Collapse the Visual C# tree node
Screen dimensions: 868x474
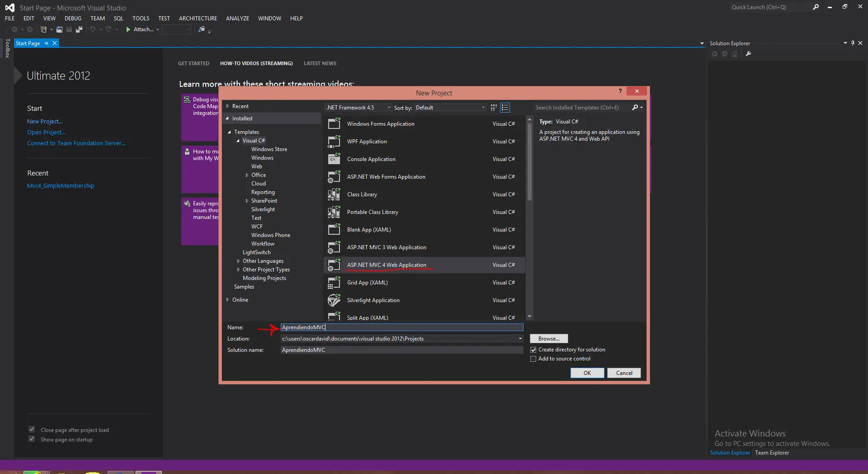click(238, 141)
